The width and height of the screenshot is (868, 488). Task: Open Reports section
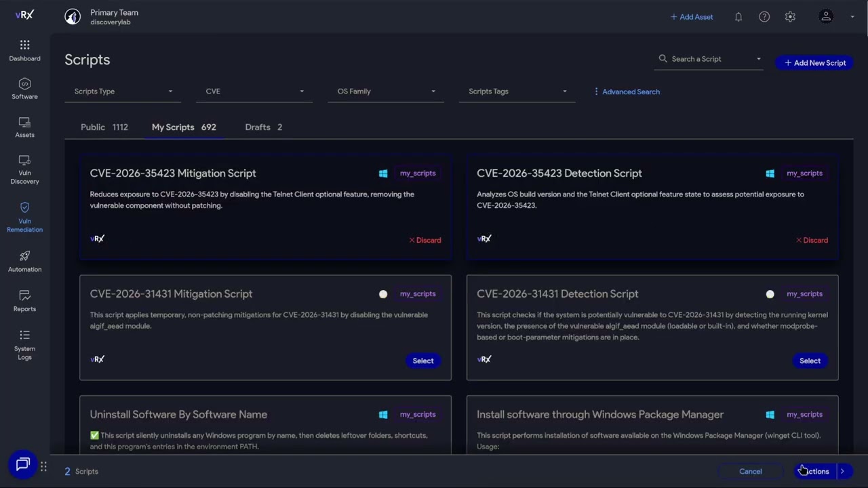(x=24, y=301)
